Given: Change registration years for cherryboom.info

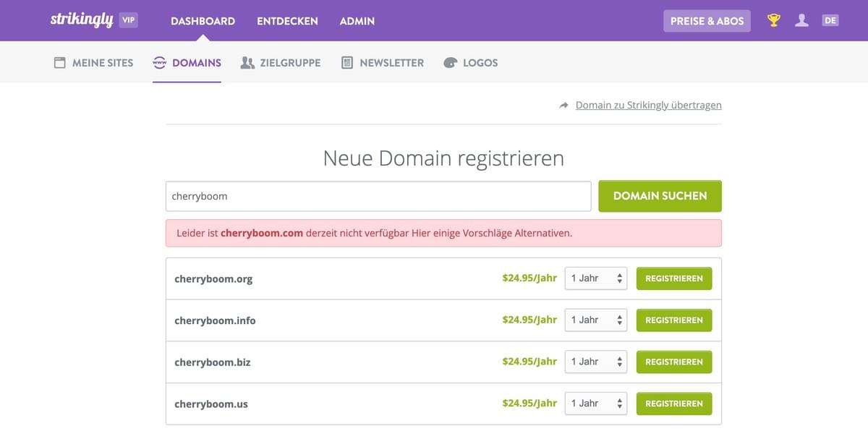Looking at the screenshot, I should click(595, 320).
